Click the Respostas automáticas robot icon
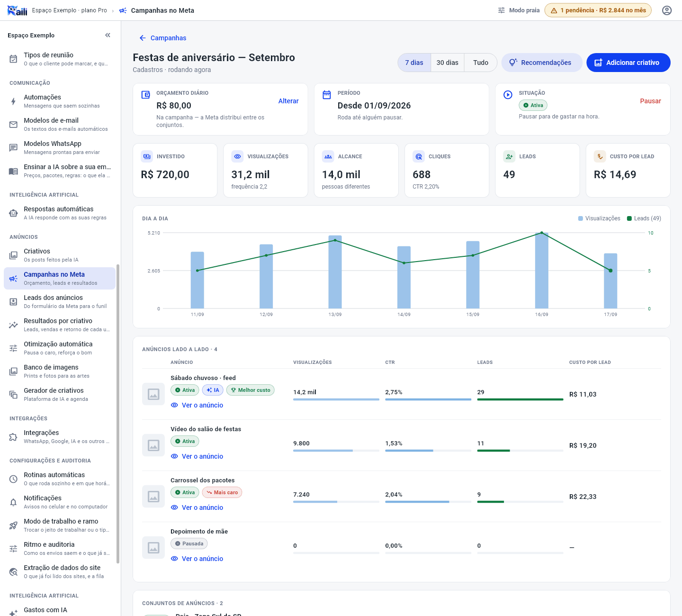Screen dimensions: 682x616 tap(13, 213)
